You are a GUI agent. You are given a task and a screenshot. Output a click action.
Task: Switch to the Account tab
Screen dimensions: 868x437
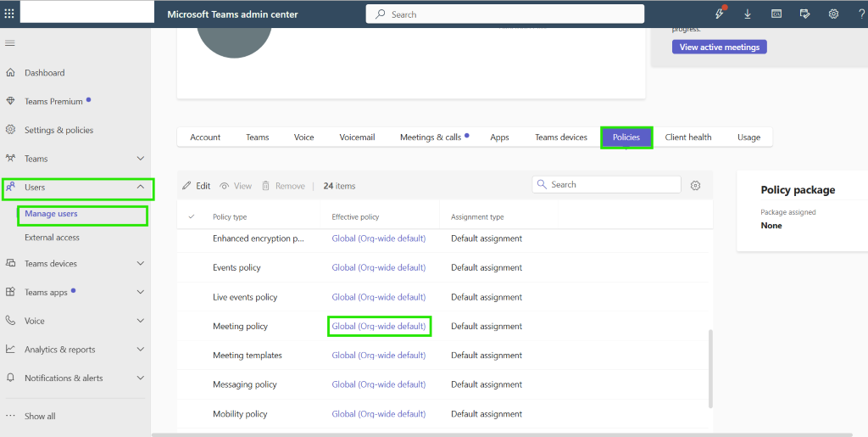[205, 137]
